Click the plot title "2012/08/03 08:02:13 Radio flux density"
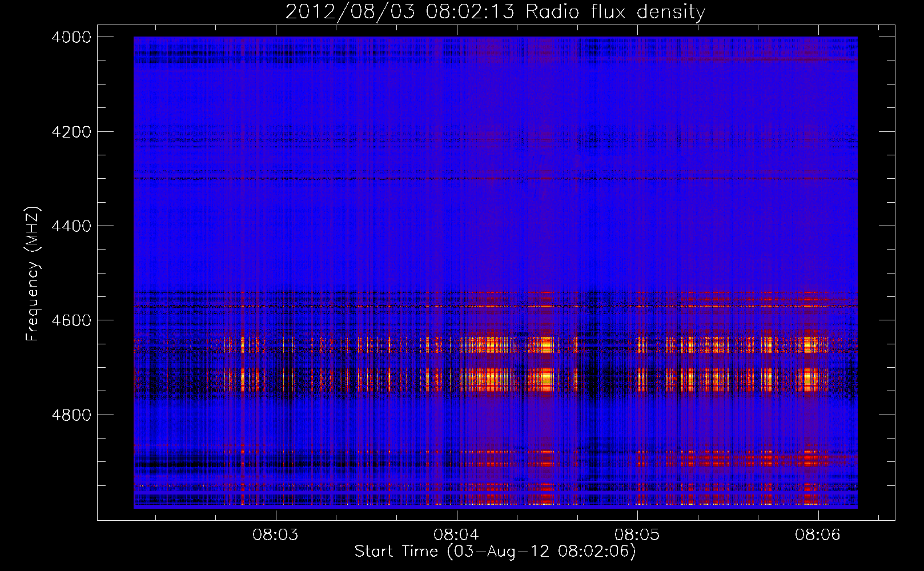This screenshot has height=571, width=924. (x=495, y=12)
